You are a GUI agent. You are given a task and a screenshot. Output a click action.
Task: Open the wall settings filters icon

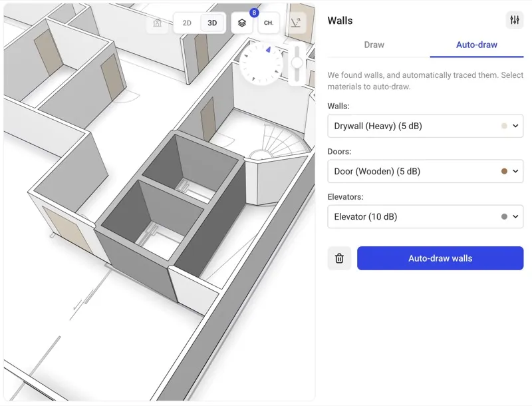tap(514, 20)
